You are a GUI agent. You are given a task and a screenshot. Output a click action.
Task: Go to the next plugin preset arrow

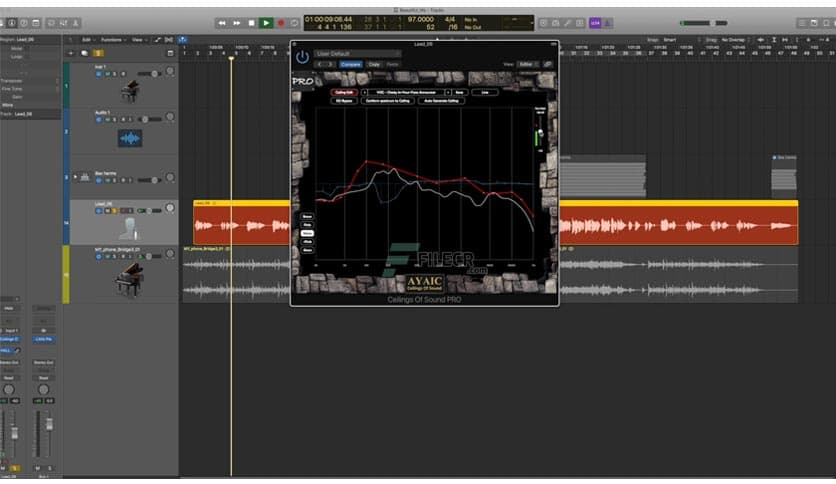point(331,64)
